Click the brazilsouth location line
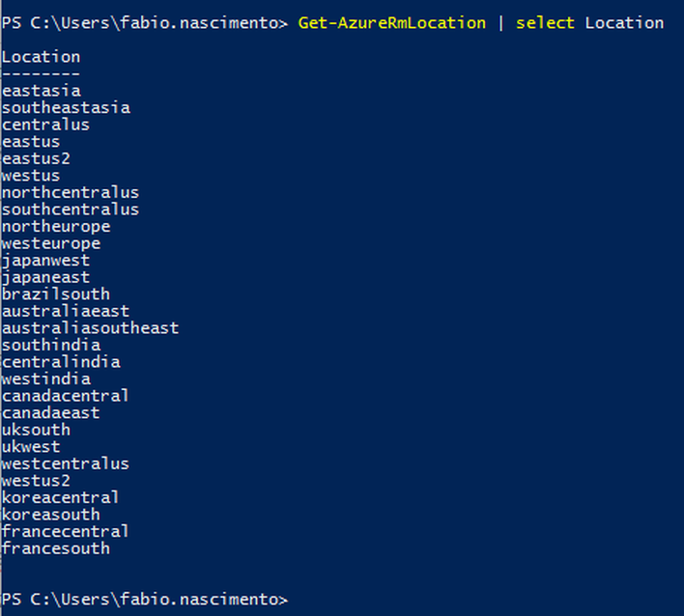The height and width of the screenshot is (616, 684). (56, 294)
